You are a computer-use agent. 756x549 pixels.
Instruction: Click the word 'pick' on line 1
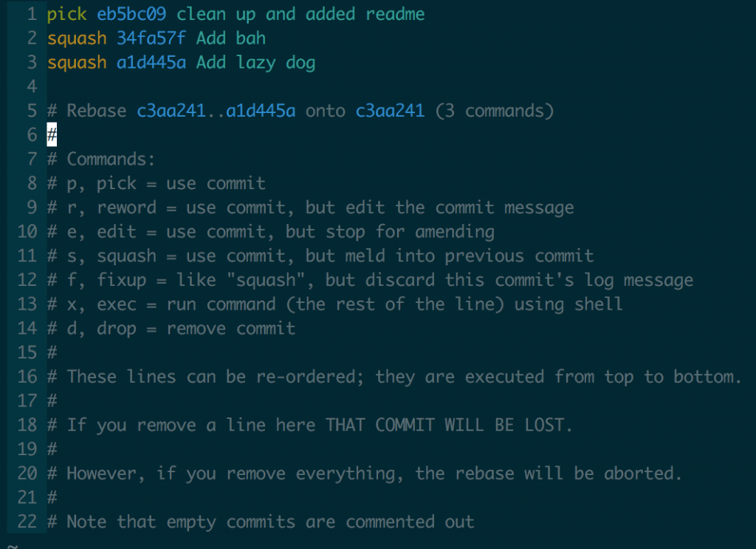(66, 15)
